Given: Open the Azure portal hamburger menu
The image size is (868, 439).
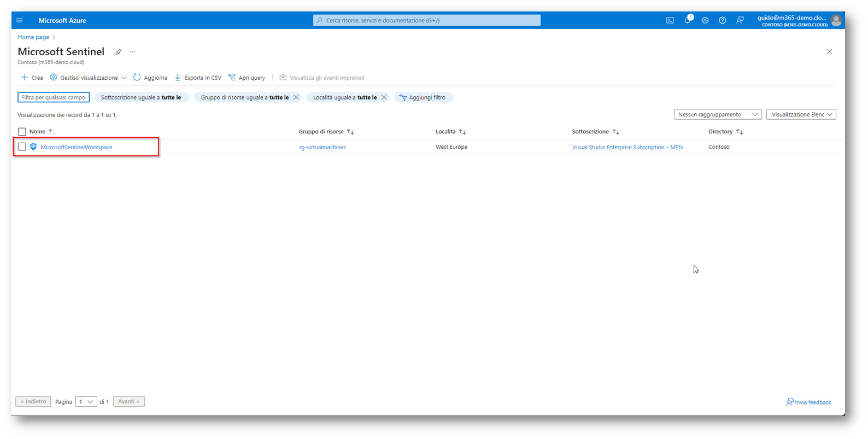Looking at the screenshot, I should (20, 20).
